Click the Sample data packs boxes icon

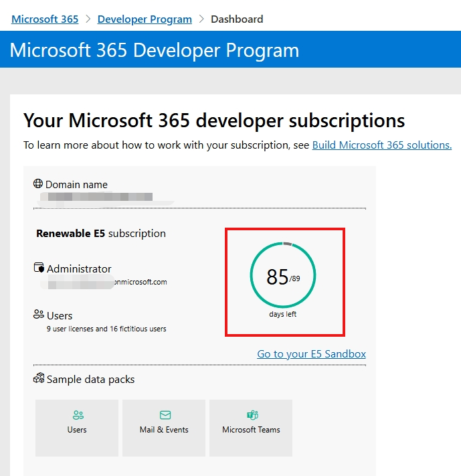(39, 378)
